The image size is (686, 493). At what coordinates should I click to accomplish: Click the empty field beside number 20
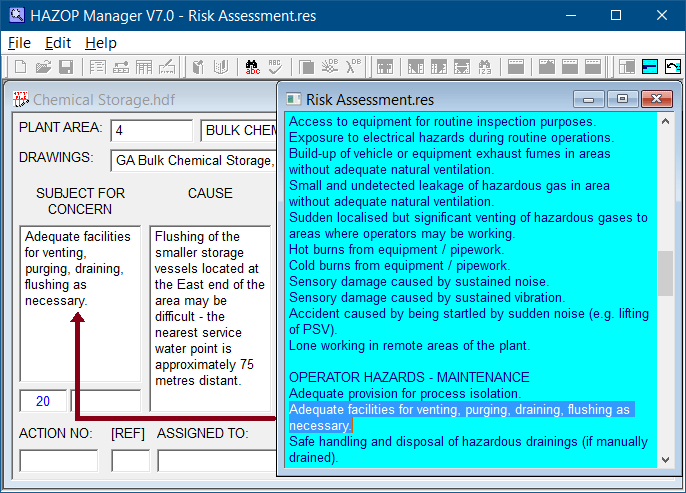tap(106, 401)
